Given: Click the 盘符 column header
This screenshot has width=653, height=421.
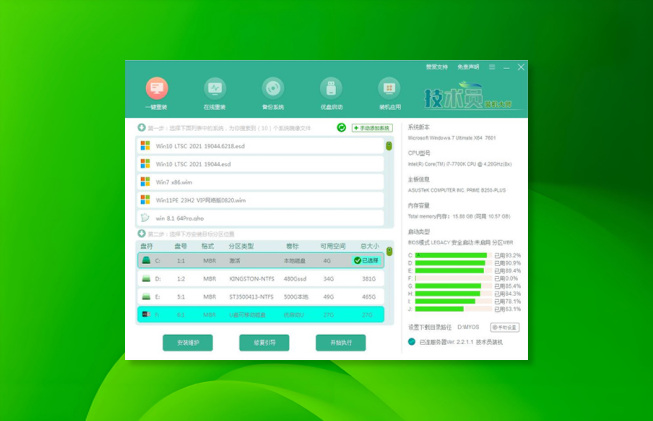Looking at the screenshot, I should 146,246.
